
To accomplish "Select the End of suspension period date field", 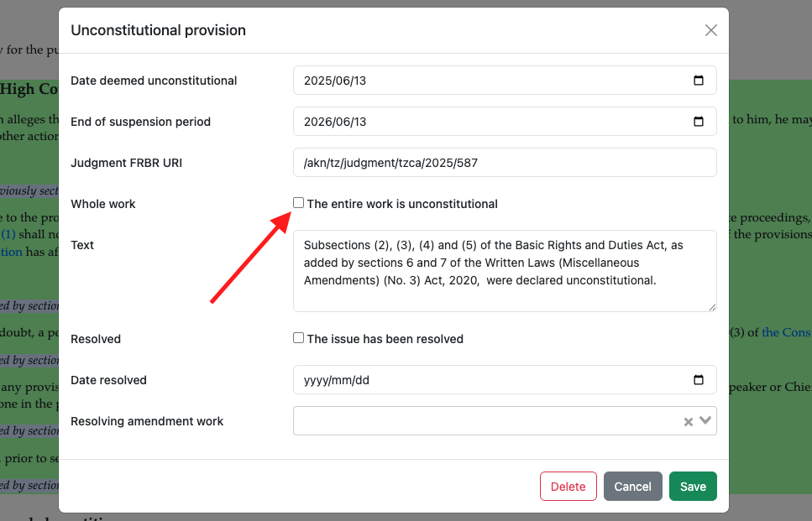I will [x=487, y=122].
